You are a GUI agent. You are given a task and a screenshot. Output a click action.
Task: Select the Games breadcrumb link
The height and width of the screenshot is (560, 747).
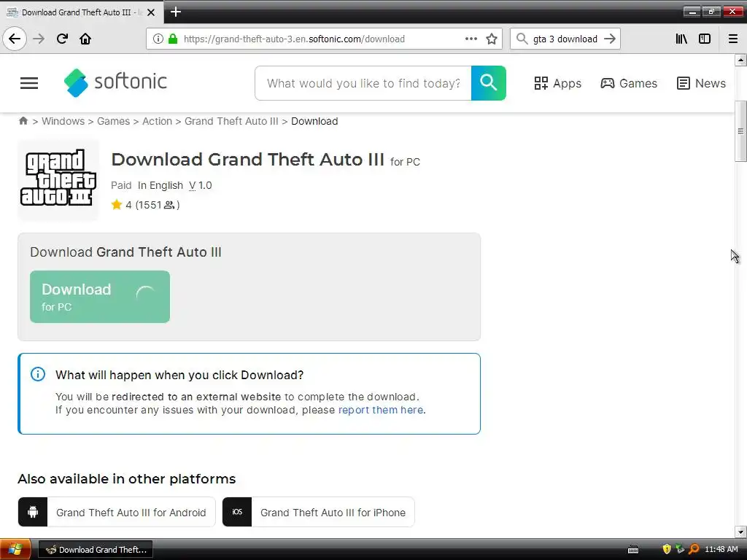pos(113,122)
